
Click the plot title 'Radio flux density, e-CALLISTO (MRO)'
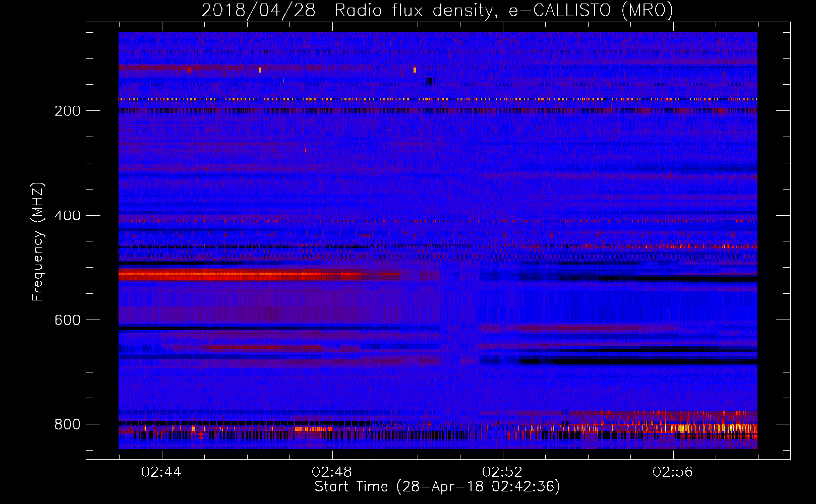click(x=504, y=10)
